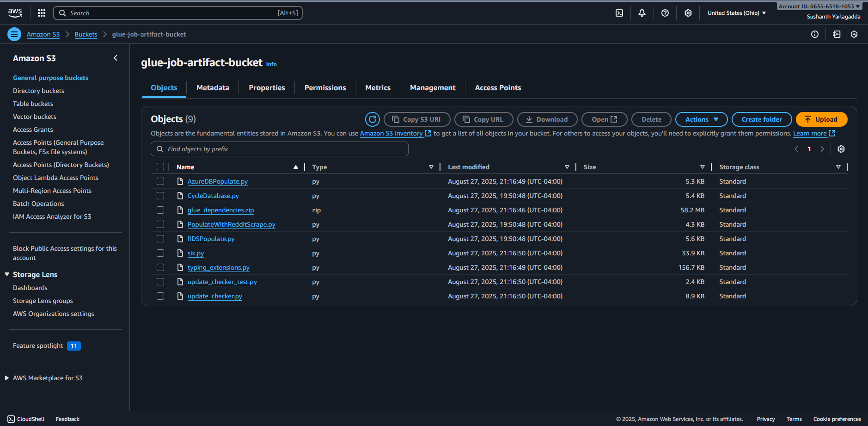868x426 pixels.
Task: Open the Buckets breadcrumb link
Action: tap(86, 34)
